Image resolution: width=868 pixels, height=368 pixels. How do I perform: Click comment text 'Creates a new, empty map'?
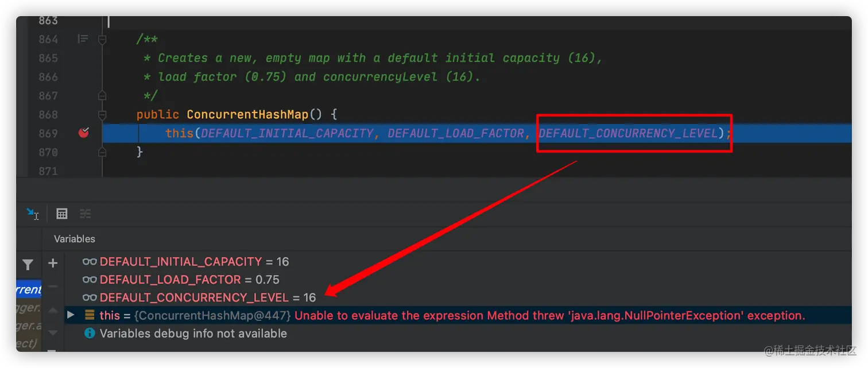point(244,58)
